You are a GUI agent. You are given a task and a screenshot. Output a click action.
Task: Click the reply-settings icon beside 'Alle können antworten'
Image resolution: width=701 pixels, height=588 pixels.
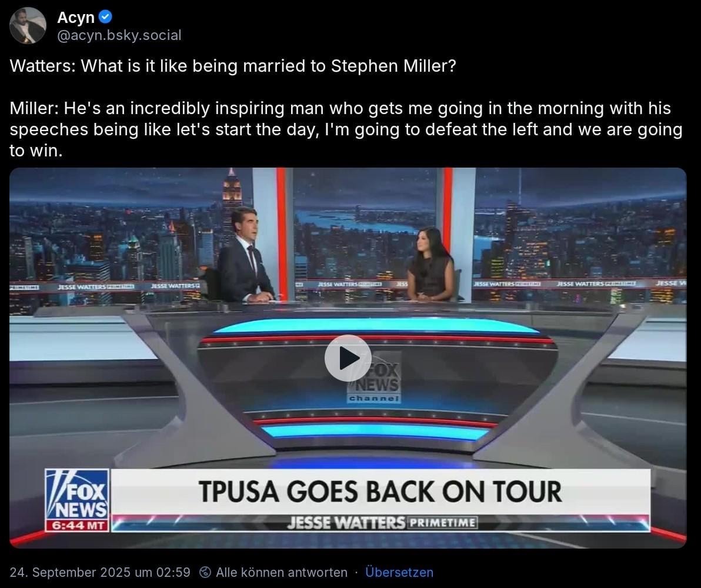coord(205,572)
